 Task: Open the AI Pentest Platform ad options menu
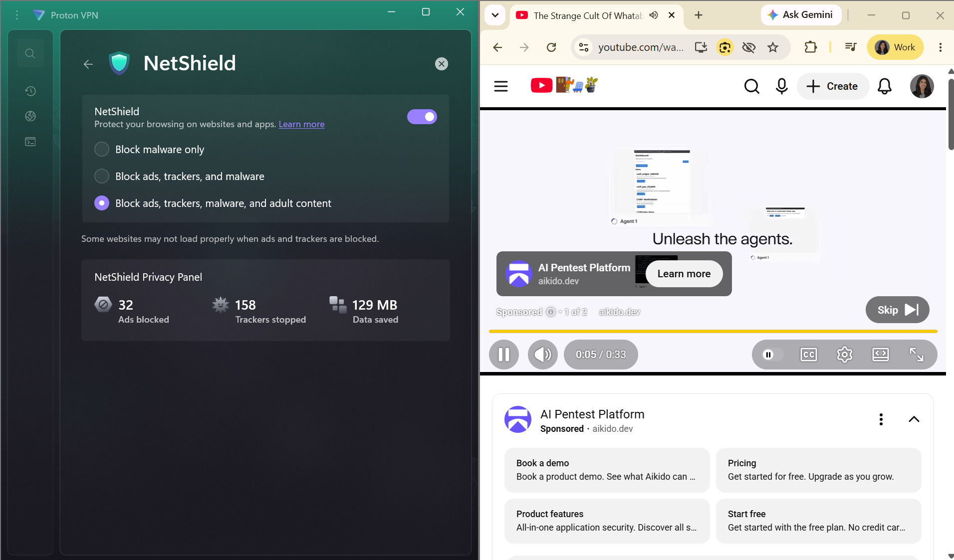(881, 419)
